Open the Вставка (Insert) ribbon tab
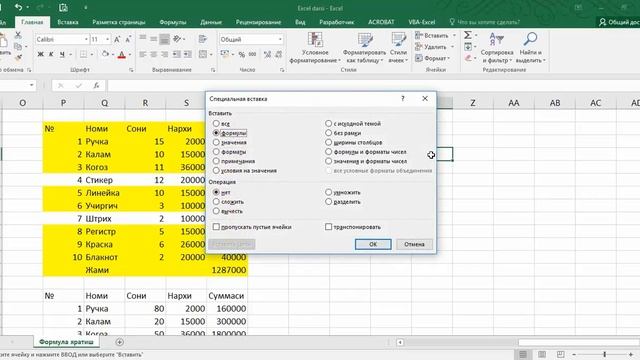This screenshot has width=640, height=360. click(x=68, y=22)
